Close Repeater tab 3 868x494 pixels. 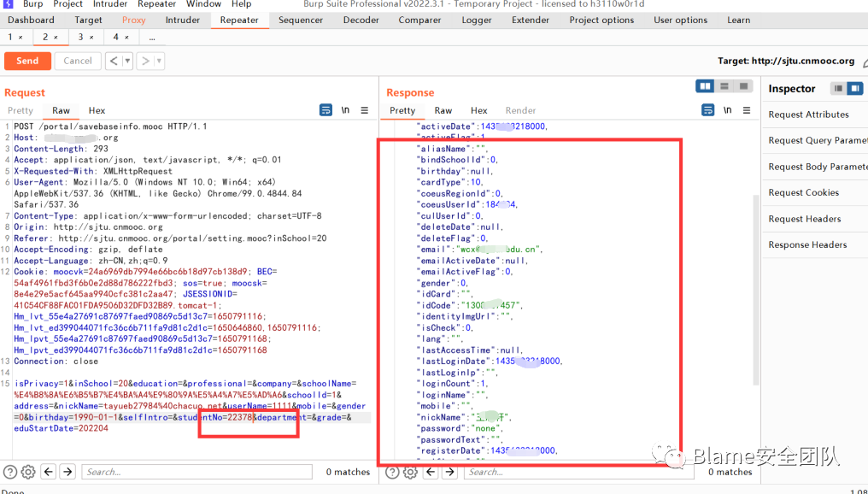[91, 38]
